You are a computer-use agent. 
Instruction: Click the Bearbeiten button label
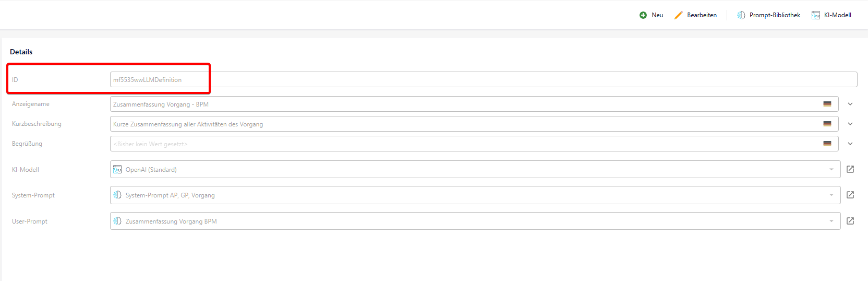point(702,15)
